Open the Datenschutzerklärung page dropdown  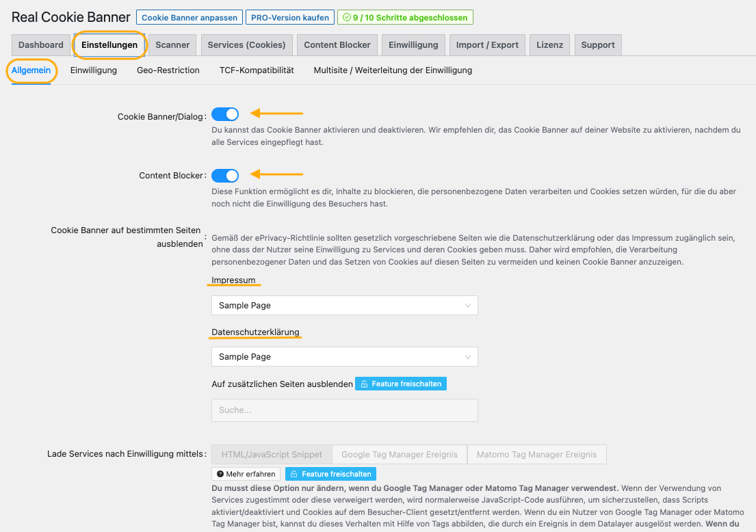[x=345, y=356]
